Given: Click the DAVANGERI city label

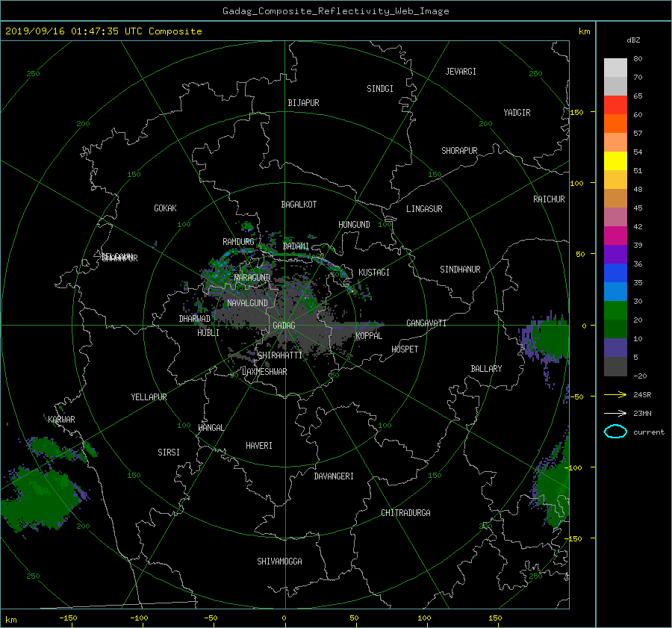Looking at the screenshot, I should point(334,476).
